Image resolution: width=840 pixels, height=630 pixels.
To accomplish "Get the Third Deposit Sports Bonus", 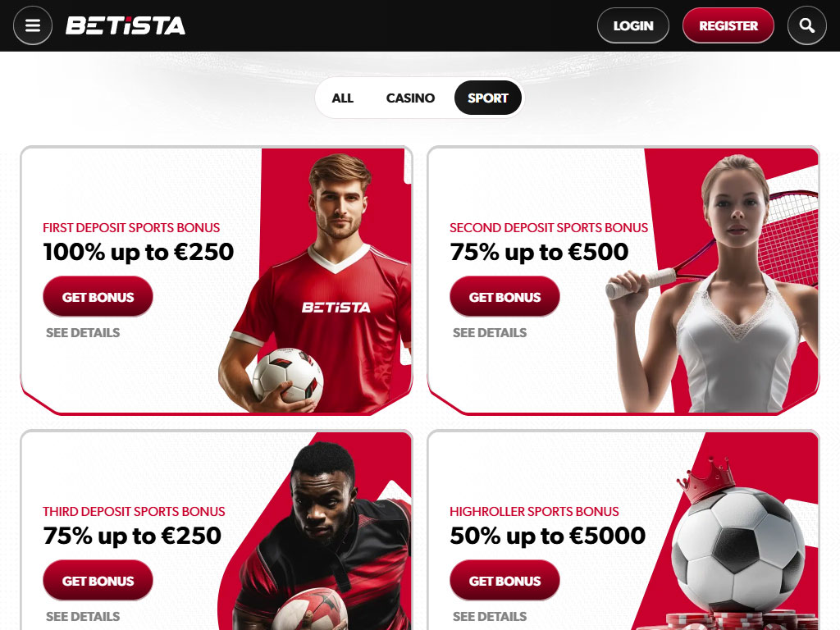I will pos(98,580).
